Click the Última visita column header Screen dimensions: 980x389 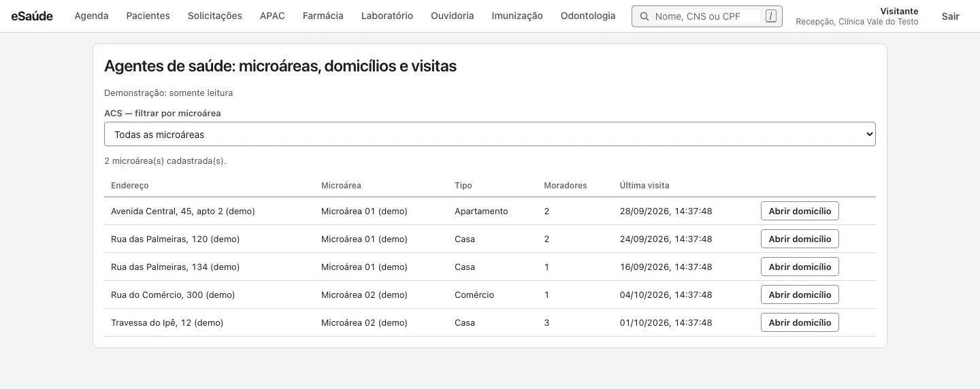[644, 185]
